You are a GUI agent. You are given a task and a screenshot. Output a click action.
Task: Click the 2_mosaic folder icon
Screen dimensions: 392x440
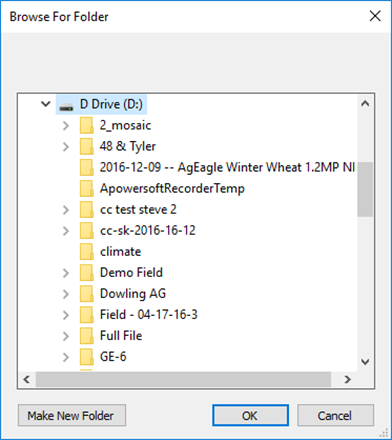[87, 126]
